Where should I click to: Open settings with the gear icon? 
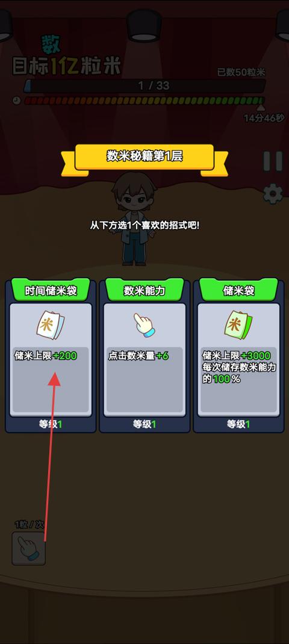[273, 194]
